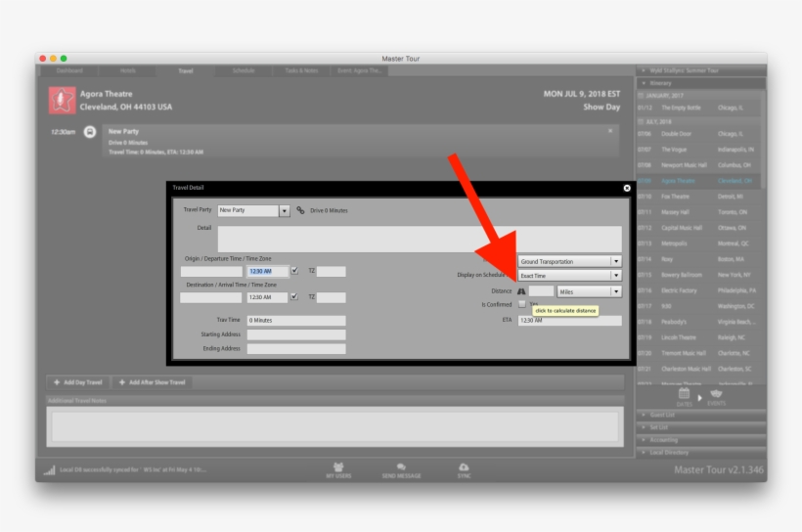Expand the Local Directory panel
802x532 pixels.
point(701,452)
